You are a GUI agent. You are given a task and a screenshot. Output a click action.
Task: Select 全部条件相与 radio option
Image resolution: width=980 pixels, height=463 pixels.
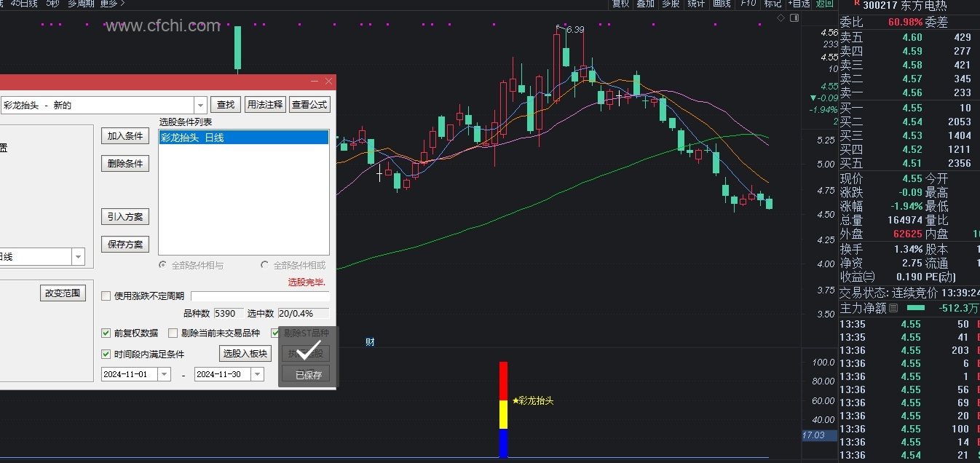(162, 265)
